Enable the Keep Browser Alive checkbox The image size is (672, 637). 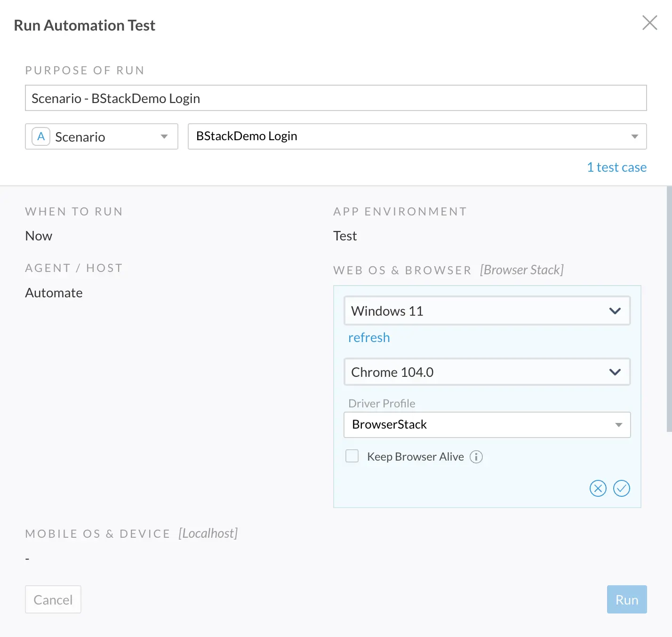click(352, 456)
